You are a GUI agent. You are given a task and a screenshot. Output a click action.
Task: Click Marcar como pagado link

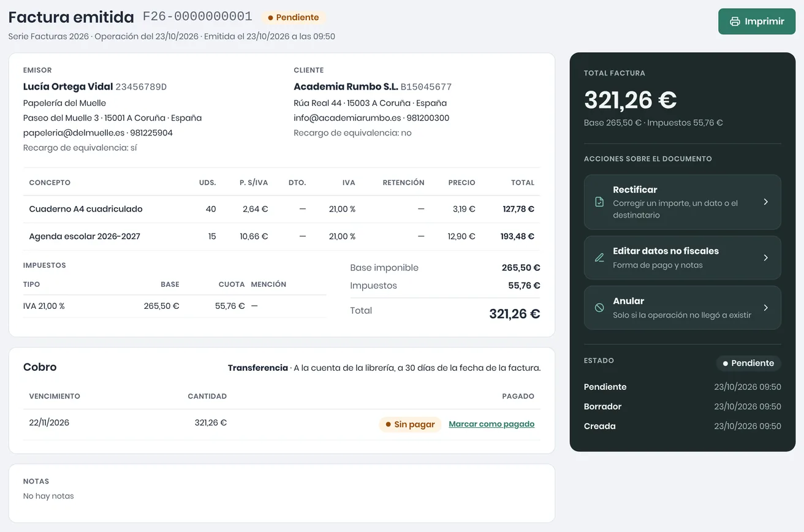click(x=491, y=424)
